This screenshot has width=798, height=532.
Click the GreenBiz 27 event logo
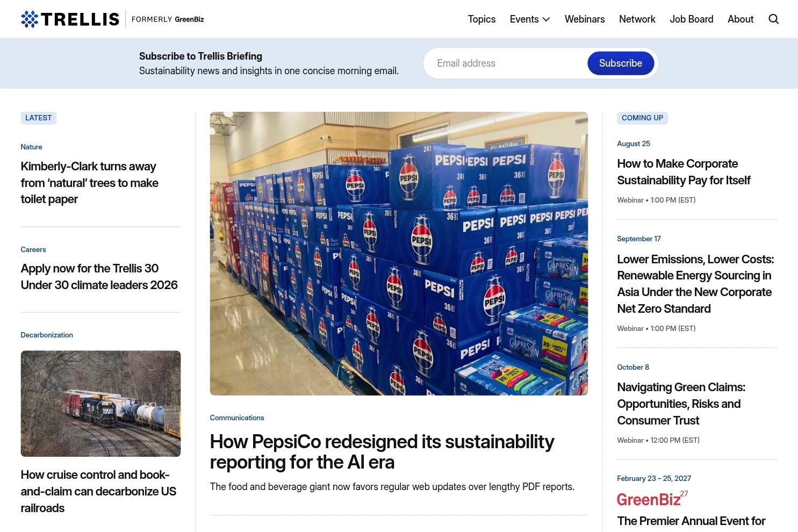coord(652,499)
